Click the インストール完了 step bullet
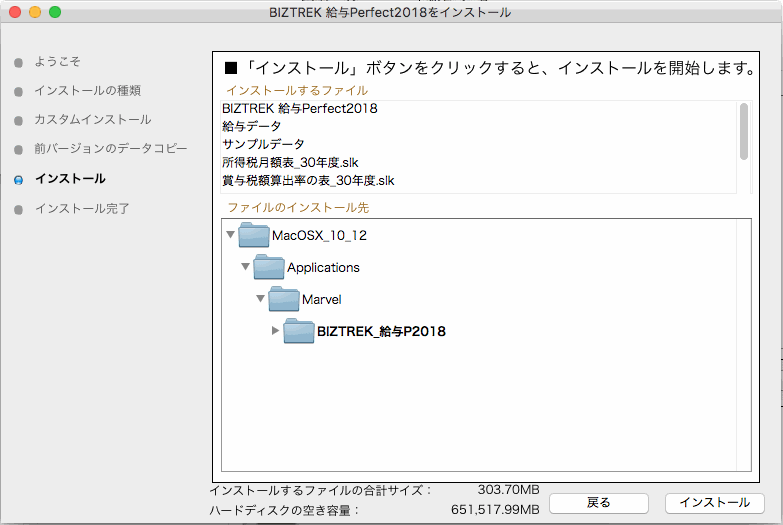The image size is (783, 525). coord(18,210)
